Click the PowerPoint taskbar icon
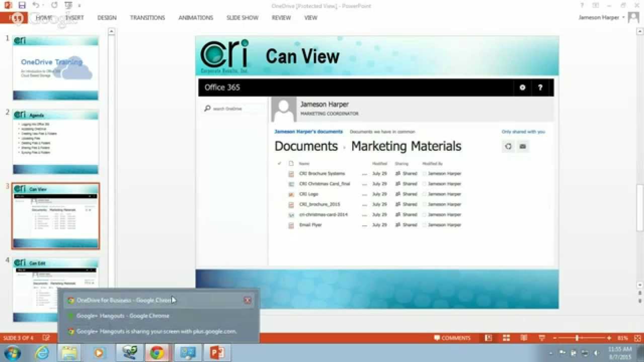644x362 pixels. 217,352
